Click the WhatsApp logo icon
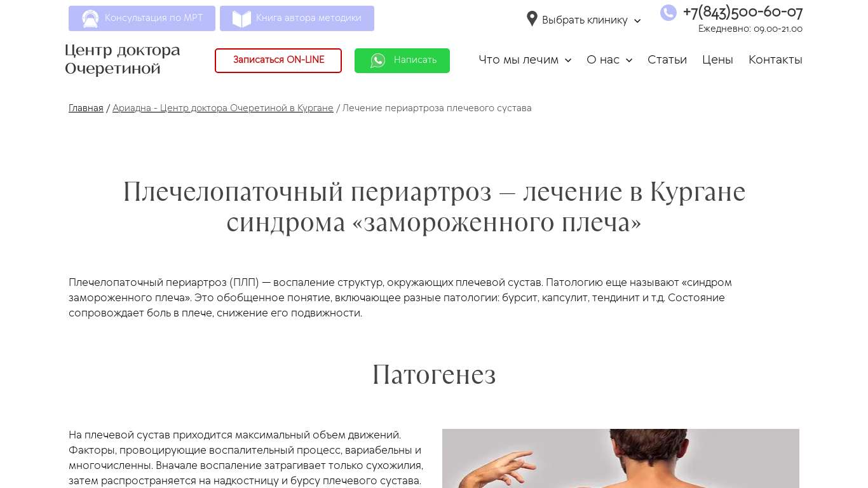The height and width of the screenshot is (488, 868). coord(378,60)
